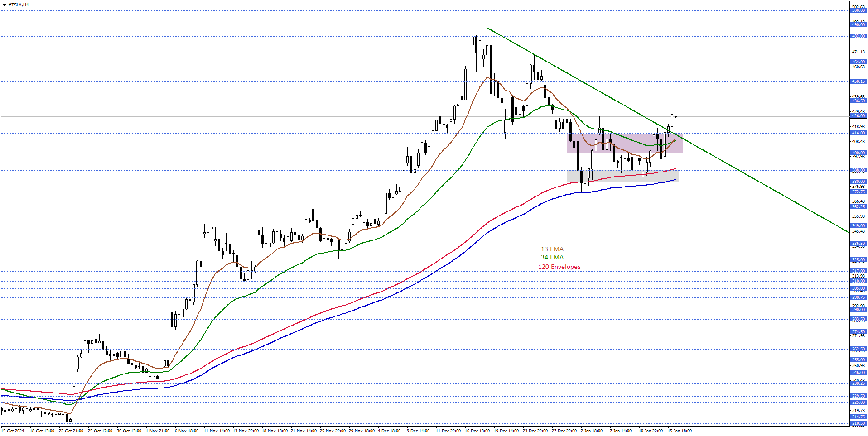Select the purple shaded rectangle zone
Screen dimensions: 868x436
(x=624, y=143)
